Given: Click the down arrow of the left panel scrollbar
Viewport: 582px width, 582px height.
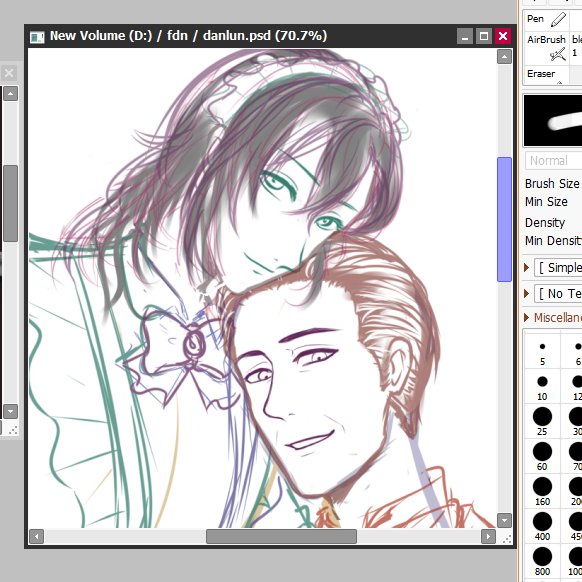Looking at the screenshot, I should [10, 411].
